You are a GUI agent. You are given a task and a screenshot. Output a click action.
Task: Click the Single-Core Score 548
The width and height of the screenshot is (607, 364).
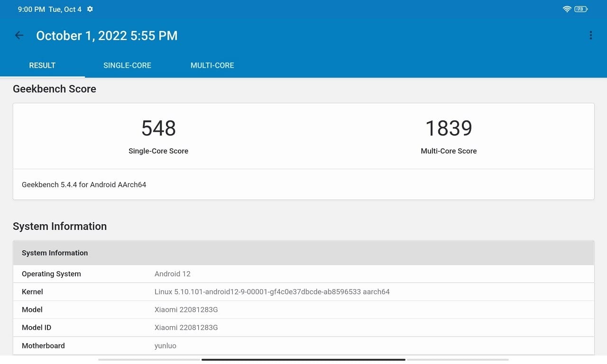158,127
